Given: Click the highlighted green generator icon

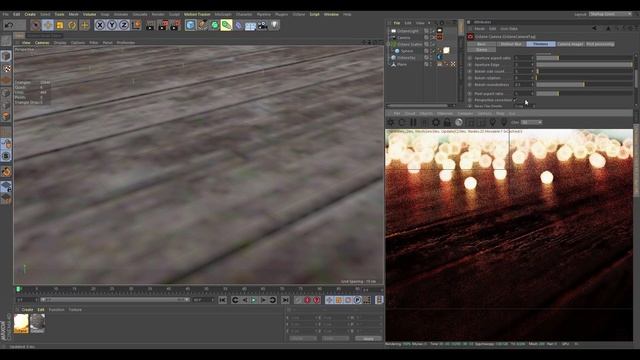Looking at the screenshot, I should [x=227, y=25].
